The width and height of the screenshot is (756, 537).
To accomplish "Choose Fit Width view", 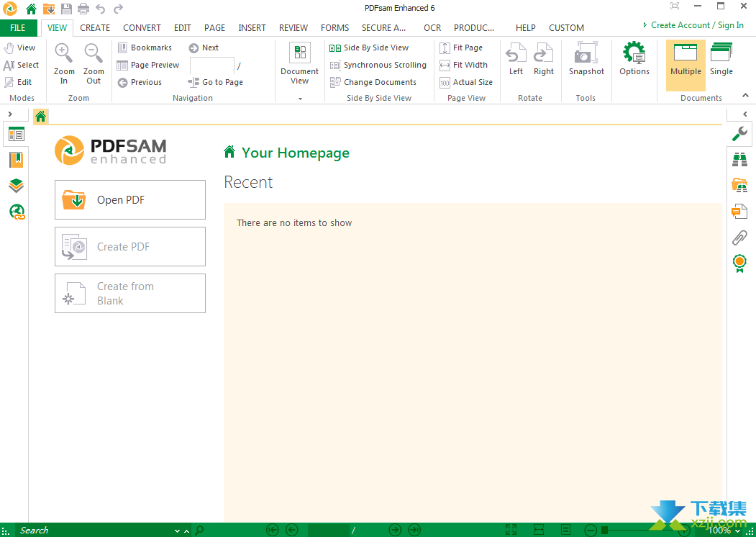I will point(463,65).
